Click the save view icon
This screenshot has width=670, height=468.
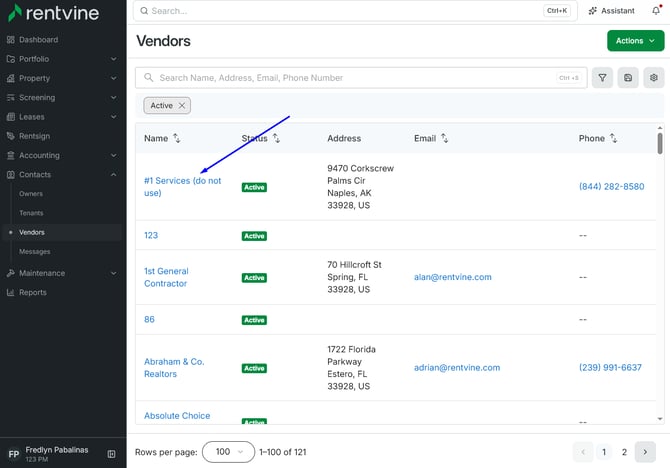[628, 78]
